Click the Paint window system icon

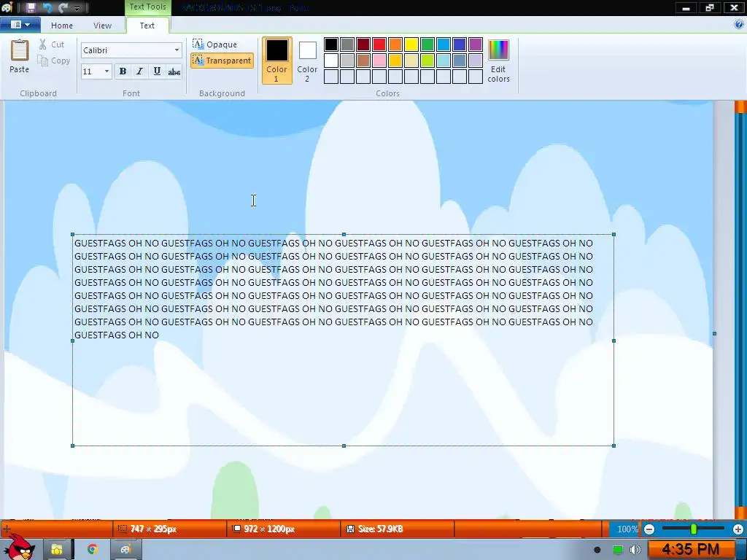(x=7, y=7)
